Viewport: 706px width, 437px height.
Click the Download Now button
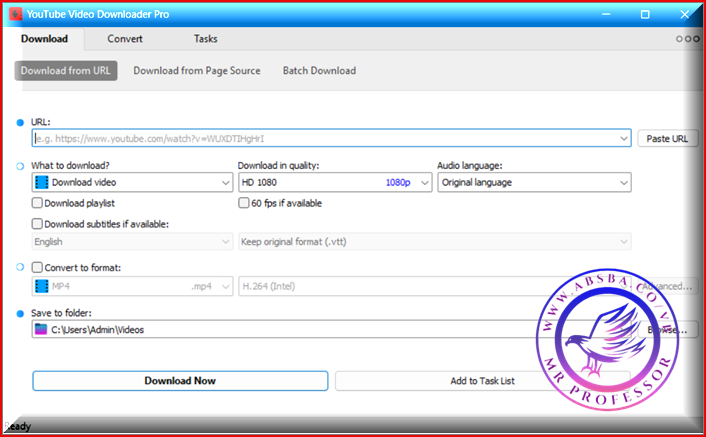pos(180,381)
